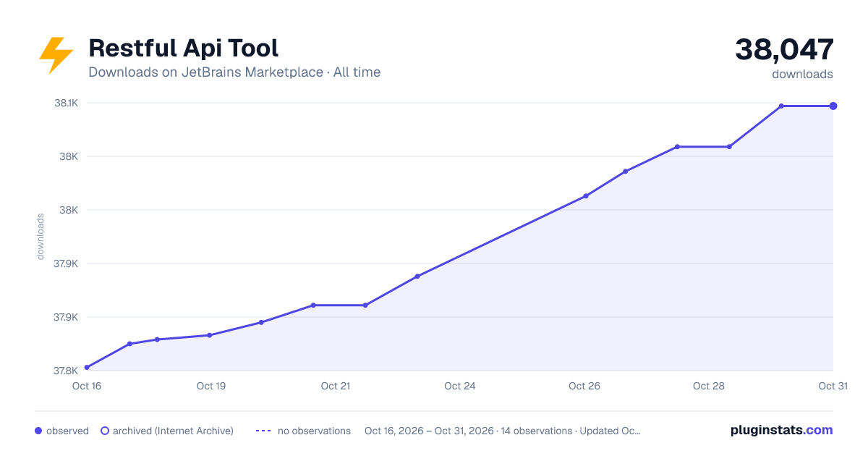Screen dimensions: 868x456
Task: Click the Oct 16 x-axis label
Action: pyautogui.click(x=87, y=386)
